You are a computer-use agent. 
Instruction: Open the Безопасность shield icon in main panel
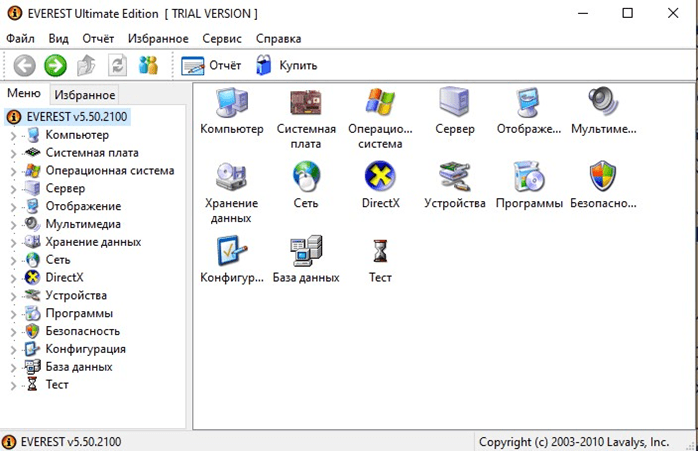point(603,177)
